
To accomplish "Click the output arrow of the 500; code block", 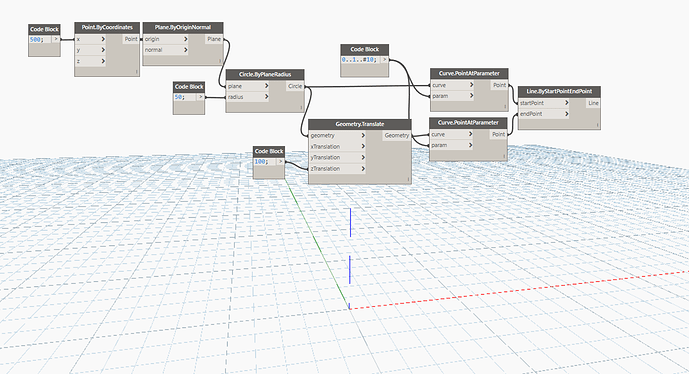I will click(56, 39).
